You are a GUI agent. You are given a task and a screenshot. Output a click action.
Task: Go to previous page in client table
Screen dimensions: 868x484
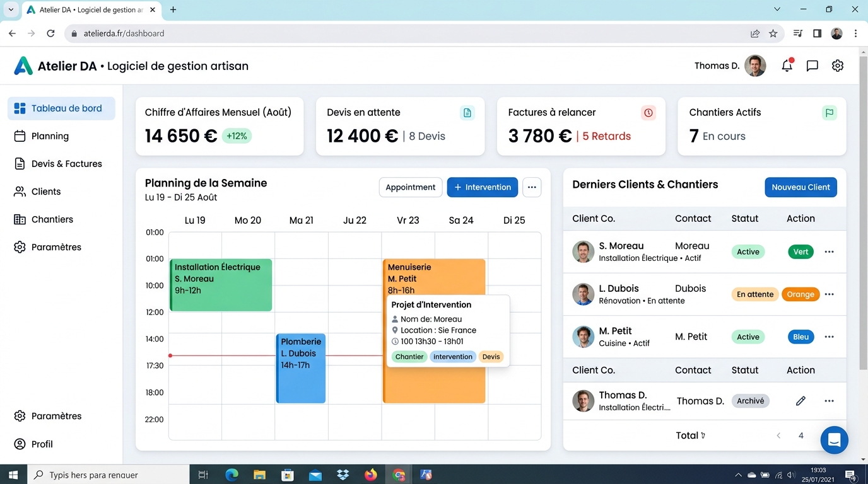click(x=778, y=435)
